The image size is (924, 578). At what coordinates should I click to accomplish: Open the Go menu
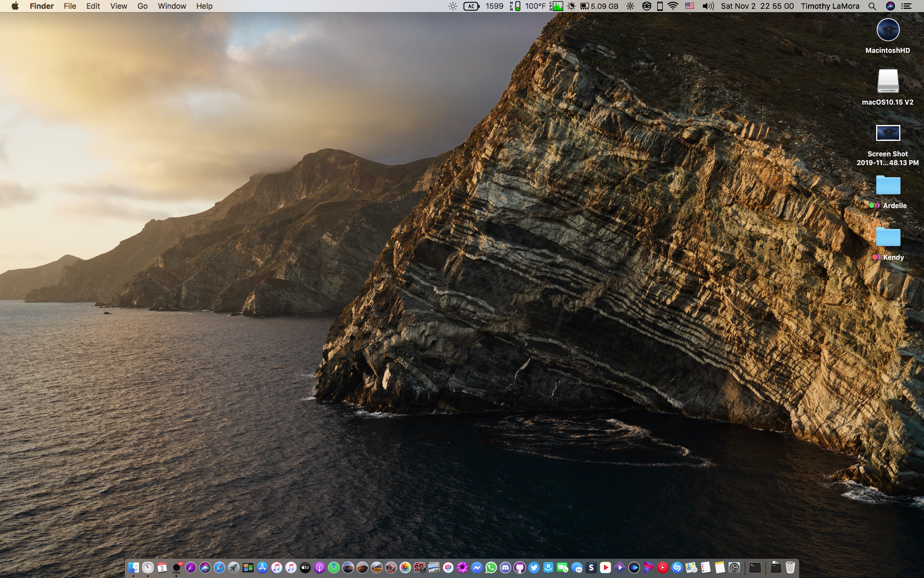(142, 6)
